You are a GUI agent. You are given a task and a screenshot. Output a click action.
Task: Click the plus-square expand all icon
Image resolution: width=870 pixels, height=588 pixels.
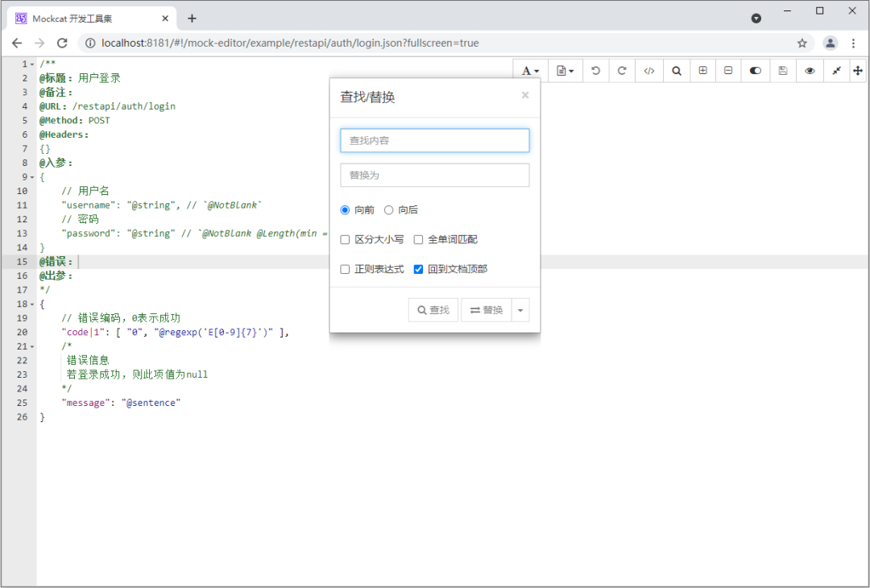click(x=702, y=71)
